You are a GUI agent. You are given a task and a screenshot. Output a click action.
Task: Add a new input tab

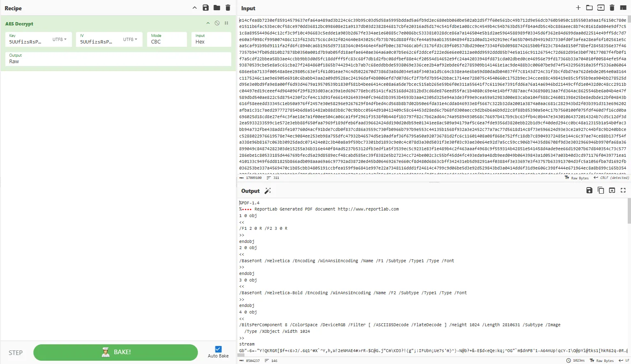[x=578, y=8]
